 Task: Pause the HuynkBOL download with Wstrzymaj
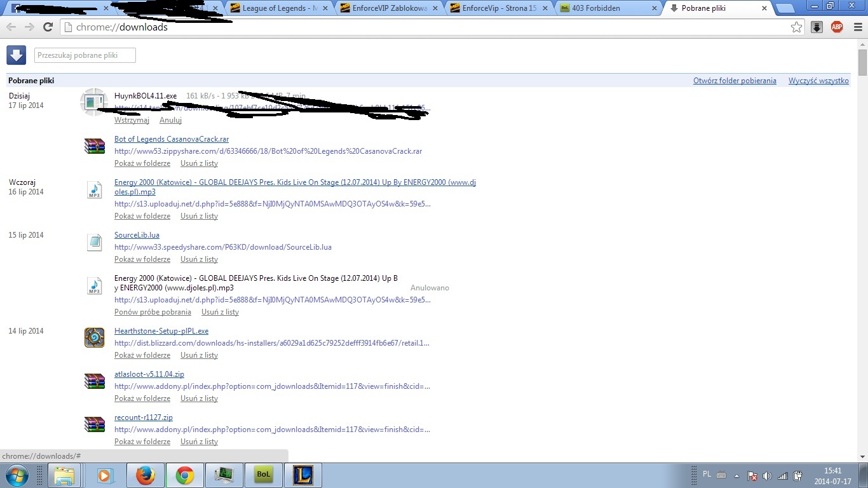pyautogui.click(x=132, y=120)
